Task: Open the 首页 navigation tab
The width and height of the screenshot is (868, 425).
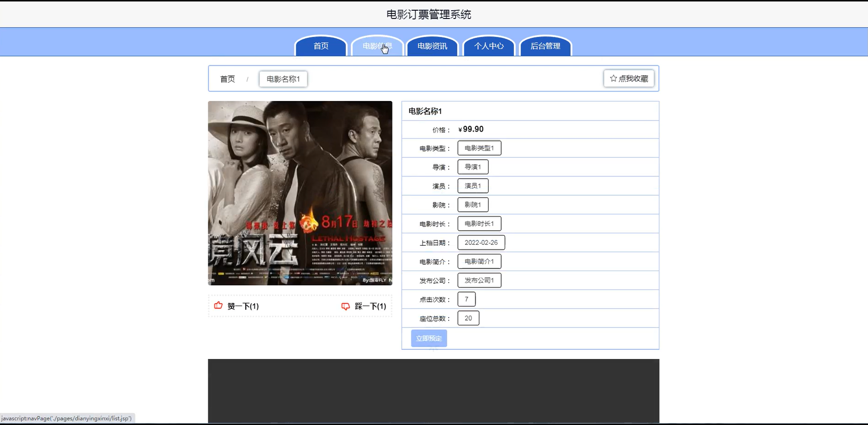Action: point(321,46)
